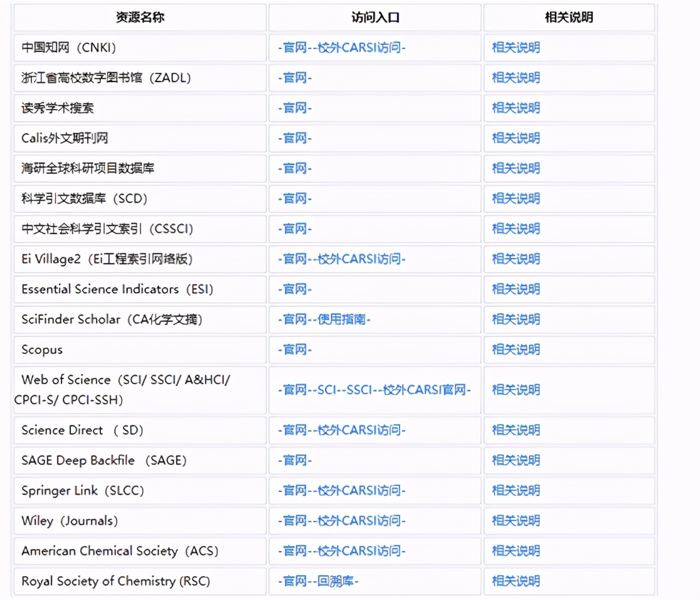Select the 中国知网 (CNKI) resource name

click(x=69, y=47)
